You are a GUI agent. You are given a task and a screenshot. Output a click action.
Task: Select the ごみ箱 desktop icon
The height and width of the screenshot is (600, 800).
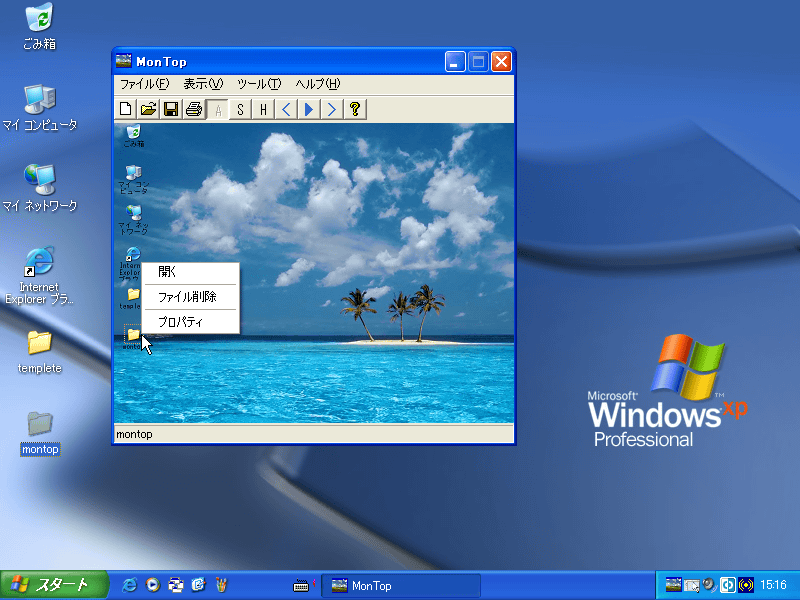coord(39,27)
